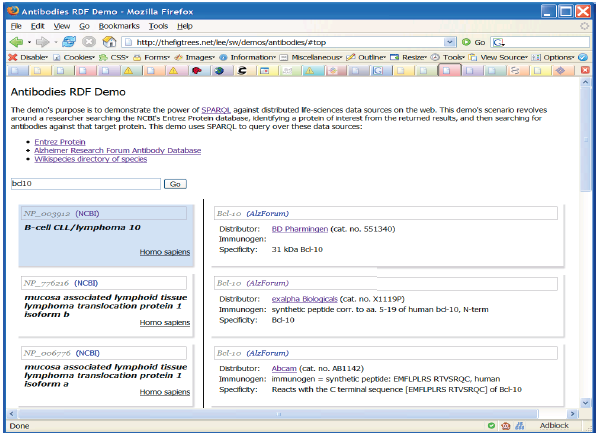Image resolution: width=598 pixels, height=436 pixels.
Task: Select the B-cell CLL/lymphoma 10 protein card
Action: coord(106,235)
